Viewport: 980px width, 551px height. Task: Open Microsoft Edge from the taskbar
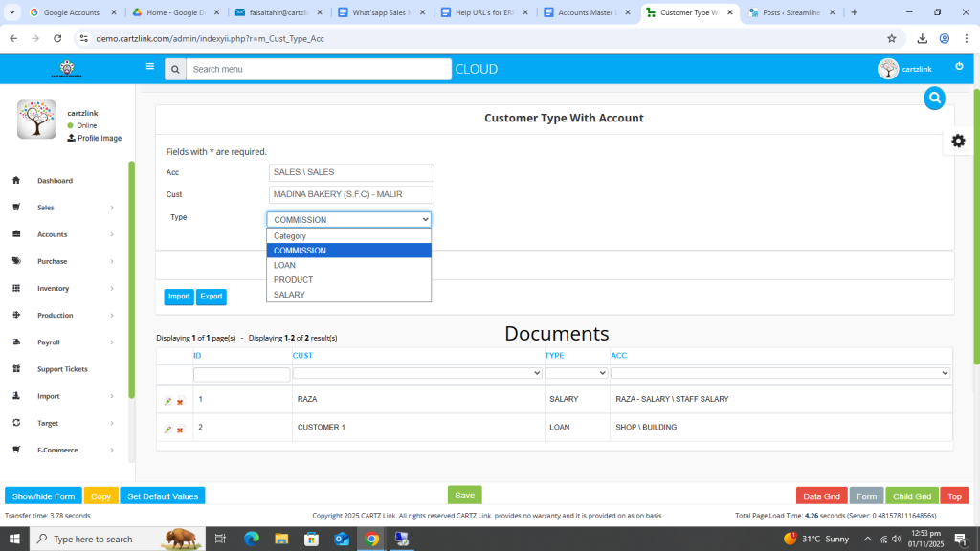pyautogui.click(x=252, y=539)
